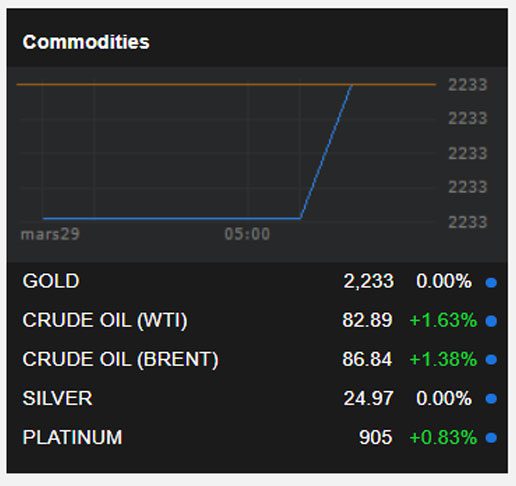Click the blue dot beside GOLD
This screenshot has height=486, width=516.
(x=491, y=283)
